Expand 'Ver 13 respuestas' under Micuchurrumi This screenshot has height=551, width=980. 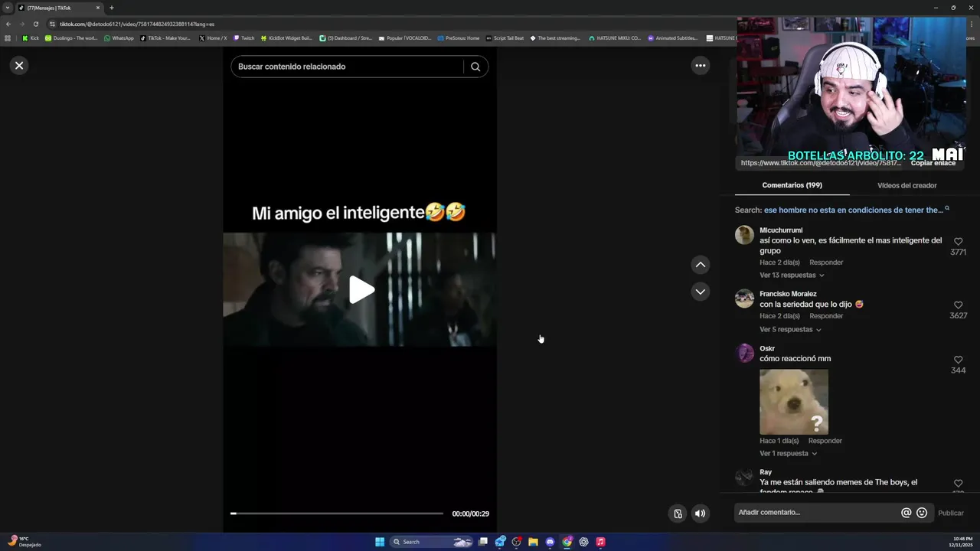click(x=792, y=275)
